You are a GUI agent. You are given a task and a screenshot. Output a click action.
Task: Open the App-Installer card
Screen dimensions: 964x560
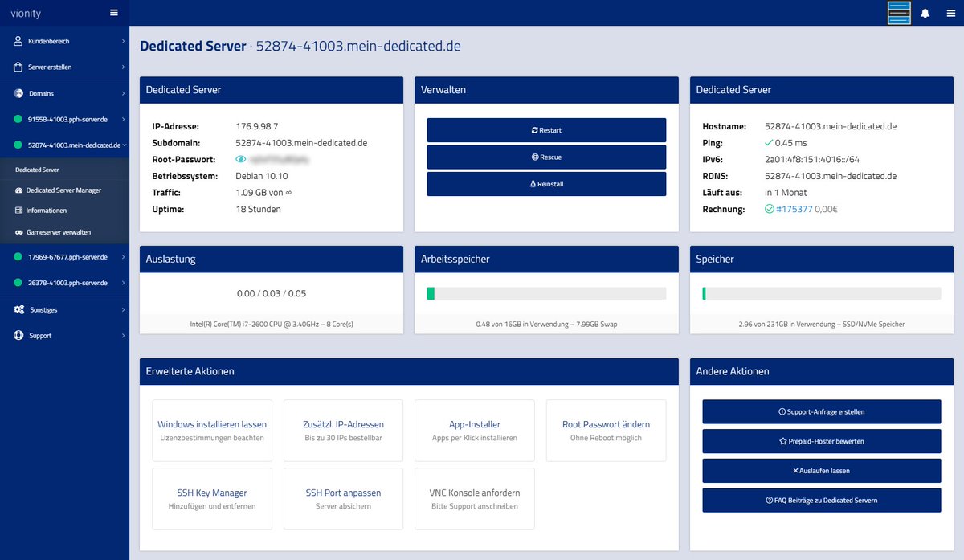tap(475, 431)
